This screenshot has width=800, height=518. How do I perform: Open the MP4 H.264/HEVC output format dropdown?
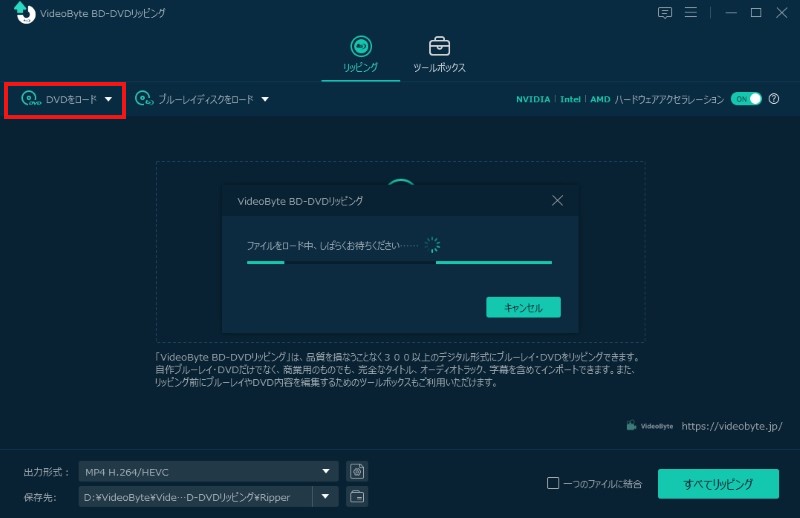pyautogui.click(x=208, y=472)
